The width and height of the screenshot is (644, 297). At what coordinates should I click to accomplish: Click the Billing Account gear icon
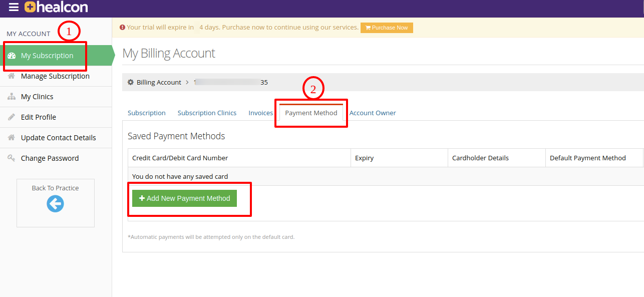tap(131, 82)
